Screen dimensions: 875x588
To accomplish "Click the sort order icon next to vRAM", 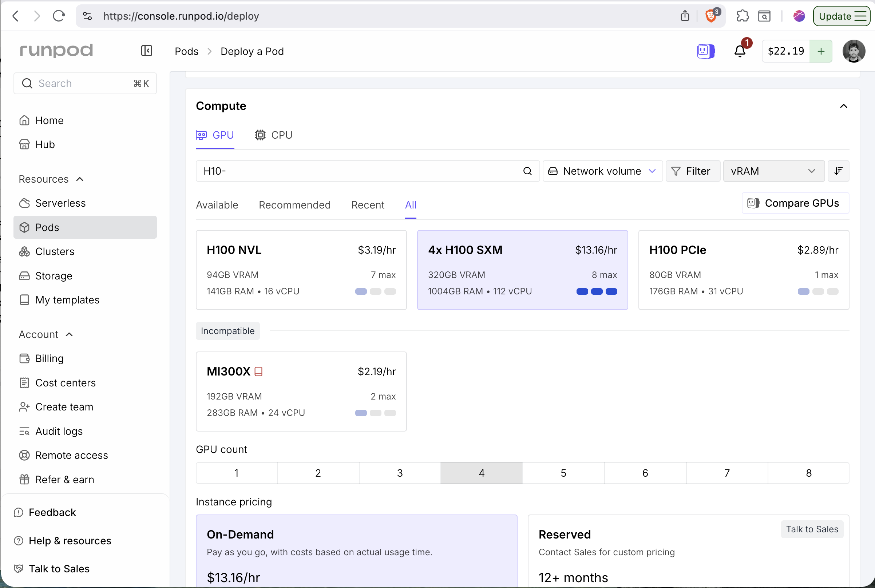I will coord(838,171).
